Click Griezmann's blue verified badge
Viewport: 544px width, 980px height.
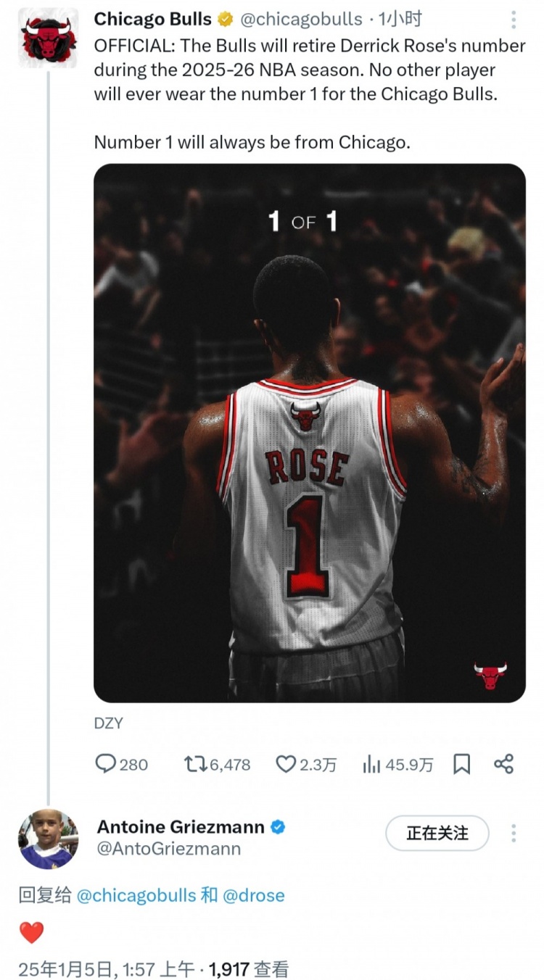pos(278,827)
